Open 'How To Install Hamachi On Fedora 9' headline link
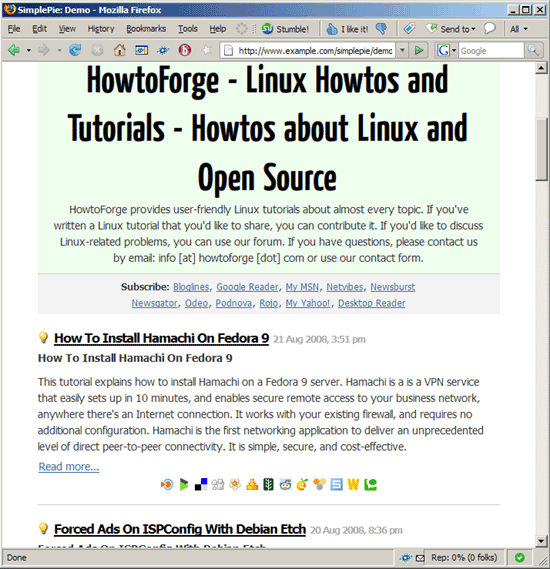This screenshot has width=550, height=569. pyautogui.click(x=161, y=338)
